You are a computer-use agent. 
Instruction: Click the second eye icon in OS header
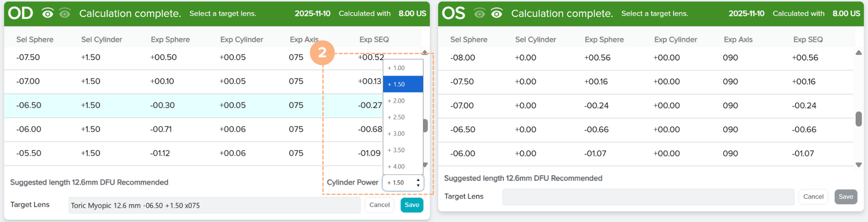point(496,14)
